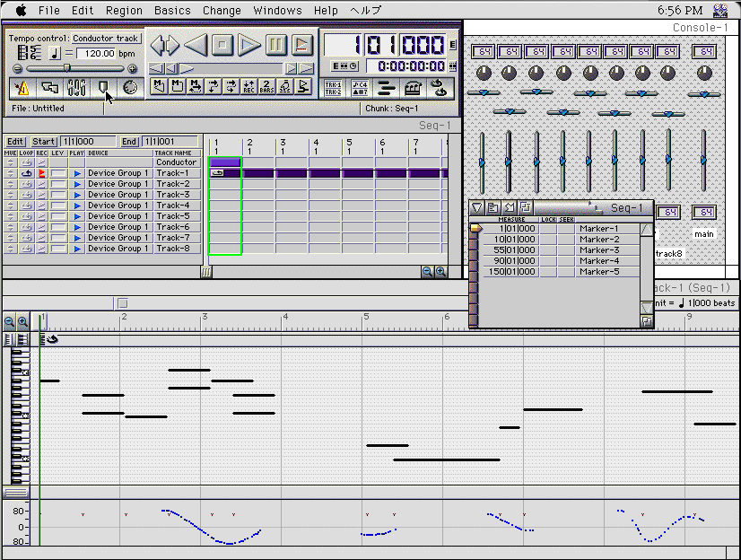Click the zoom-in magnifier in the tracks overview
The width and height of the screenshot is (741, 560).
440,271
